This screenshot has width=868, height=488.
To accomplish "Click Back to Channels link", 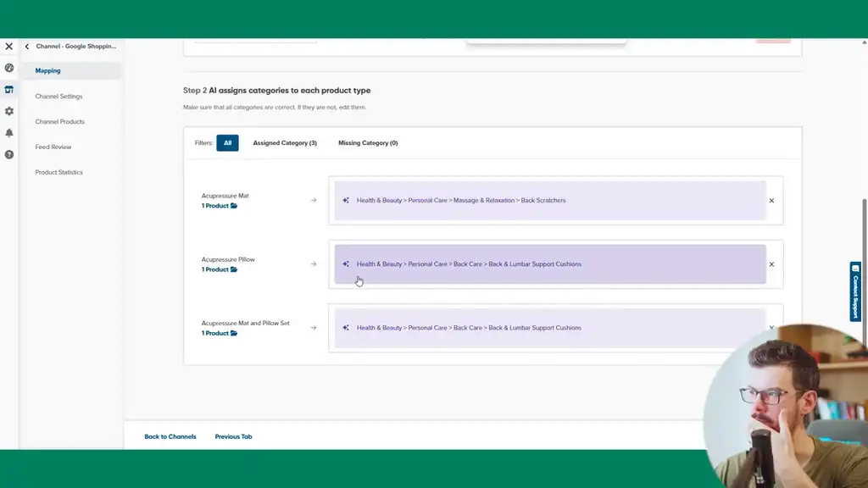I will click(169, 436).
